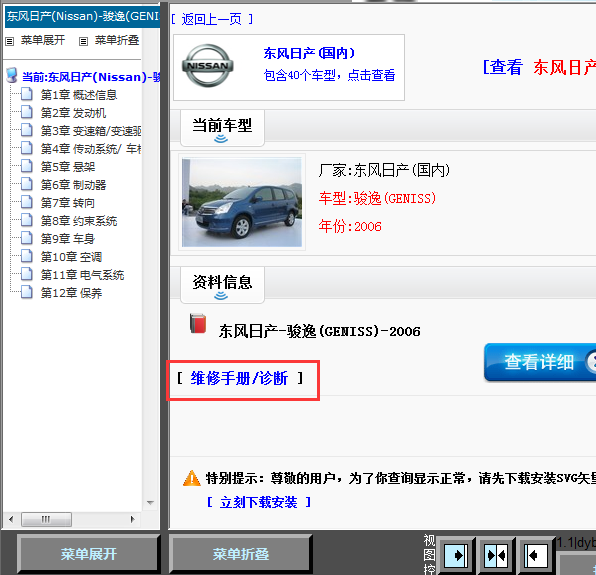Click the red book icon beside 东风日产-骏逸
This screenshot has width=596, height=575.
click(198, 323)
